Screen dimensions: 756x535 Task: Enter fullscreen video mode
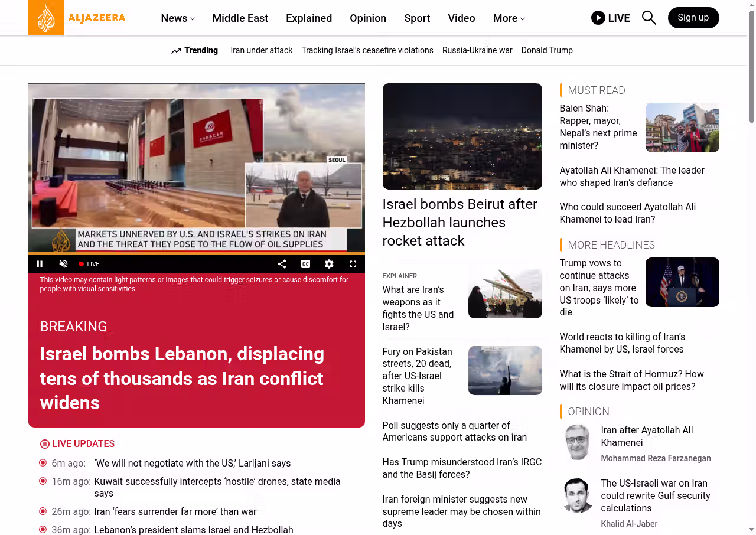[x=353, y=264]
